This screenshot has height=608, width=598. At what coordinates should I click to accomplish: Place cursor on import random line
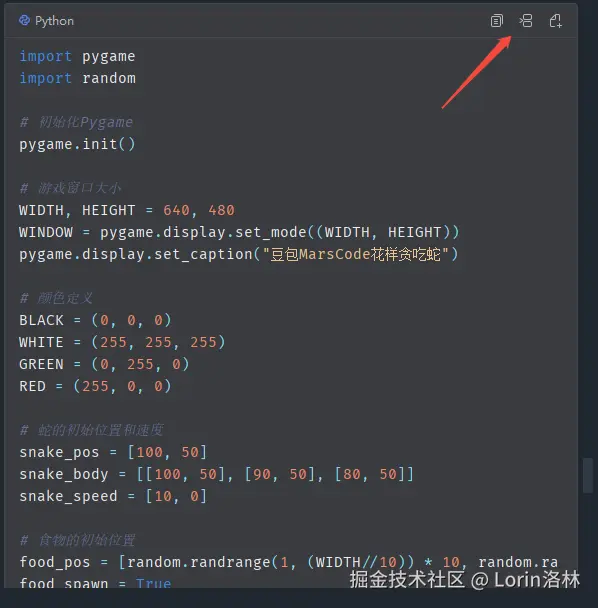pos(78,78)
